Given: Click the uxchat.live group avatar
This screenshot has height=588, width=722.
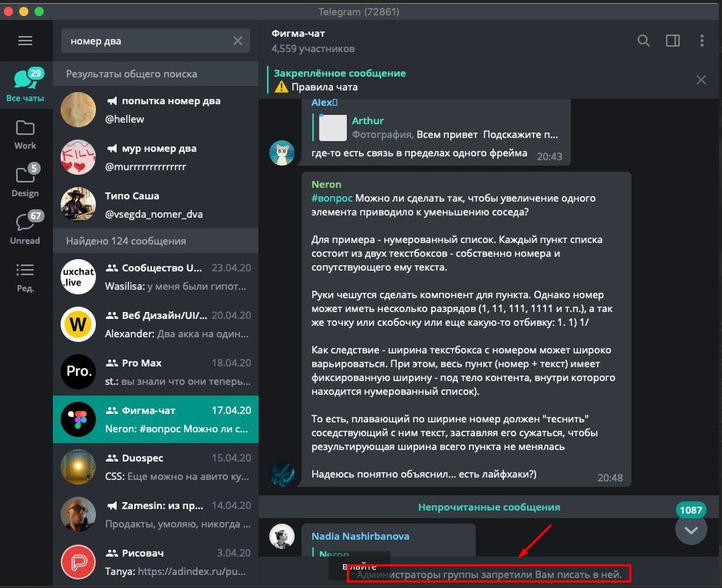Looking at the screenshot, I should point(78,277).
